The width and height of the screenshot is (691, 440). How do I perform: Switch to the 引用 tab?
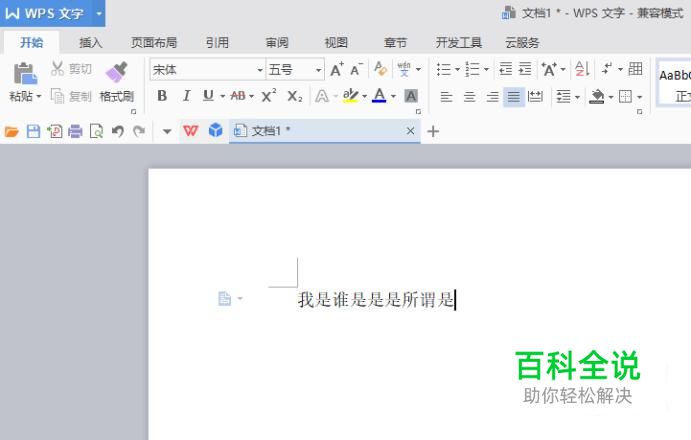pos(217,42)
